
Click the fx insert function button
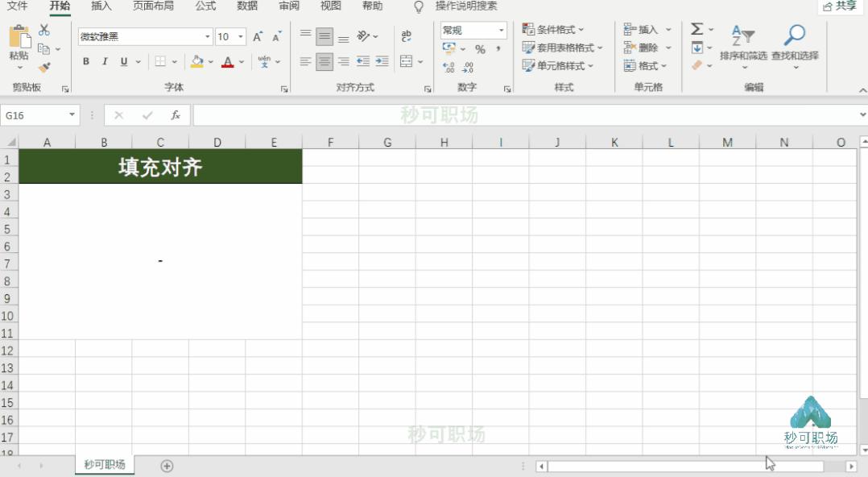[176, 114]
